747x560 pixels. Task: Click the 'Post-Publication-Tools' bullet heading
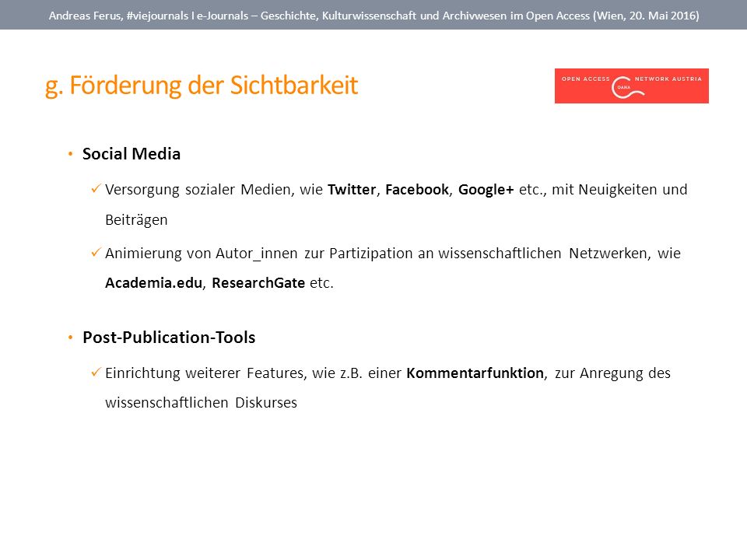point(169,337)
